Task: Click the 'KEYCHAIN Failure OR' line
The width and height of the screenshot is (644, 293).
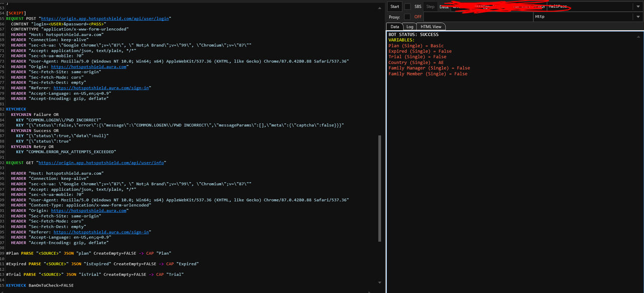Action: tap(35, 114)
